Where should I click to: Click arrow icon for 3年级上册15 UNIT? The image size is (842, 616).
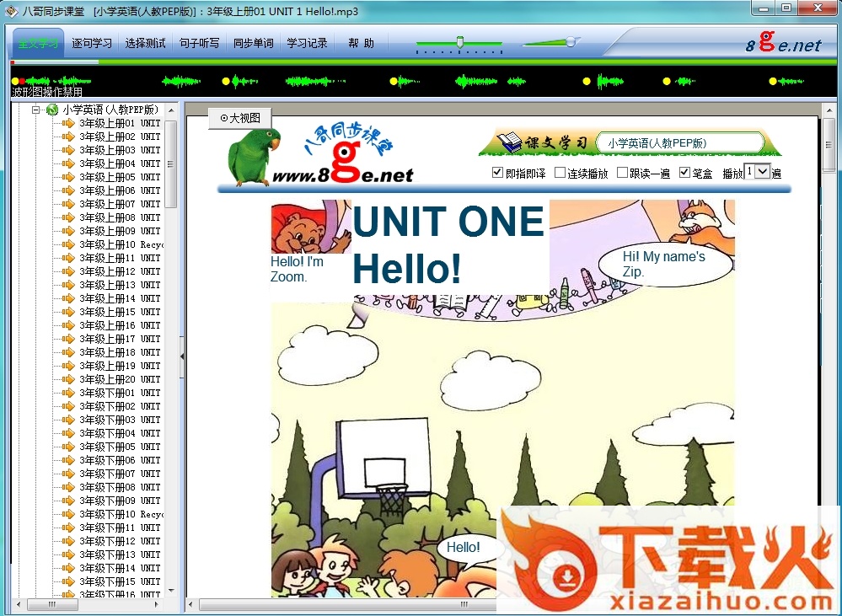pyautogui.click(x=68, y=312)
